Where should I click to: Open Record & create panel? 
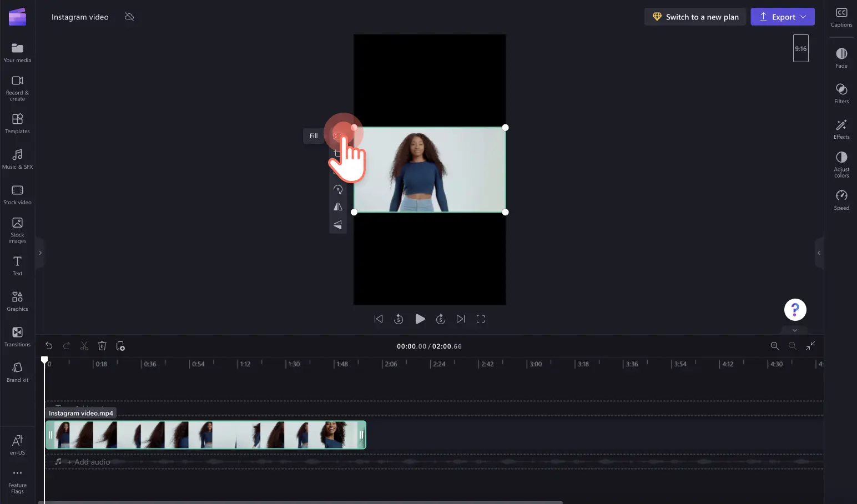[x=17, y=88]
